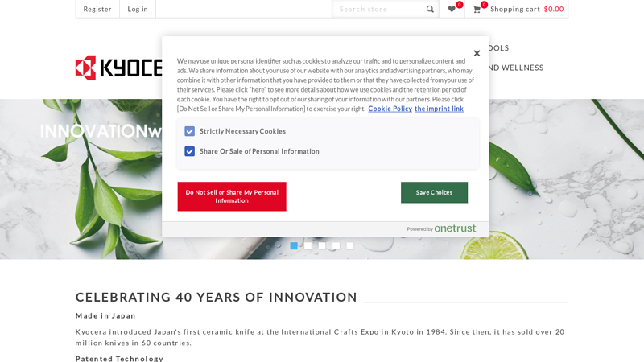Viewport: 644px width, 362px height.
Task: Select the last carousel slide dot
Action: [x=350, y=246]
